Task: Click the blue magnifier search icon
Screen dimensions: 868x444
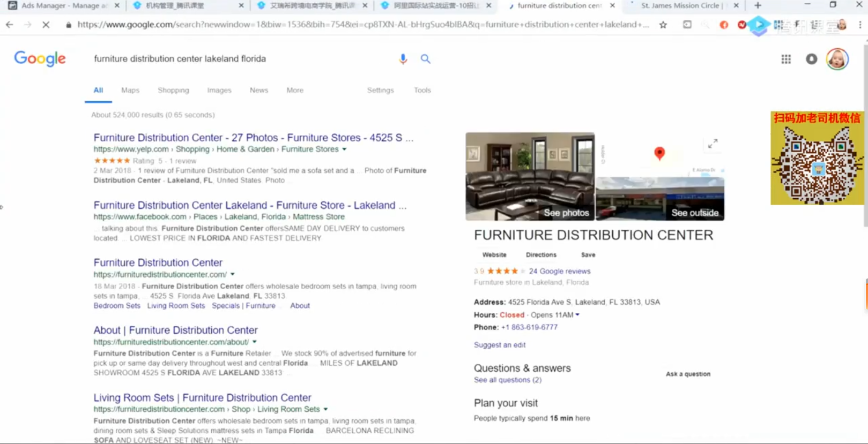Action: 425,59
